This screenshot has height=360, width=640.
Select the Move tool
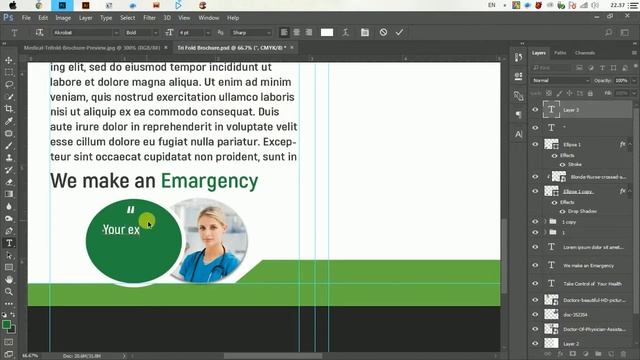(x=9, y=60)
